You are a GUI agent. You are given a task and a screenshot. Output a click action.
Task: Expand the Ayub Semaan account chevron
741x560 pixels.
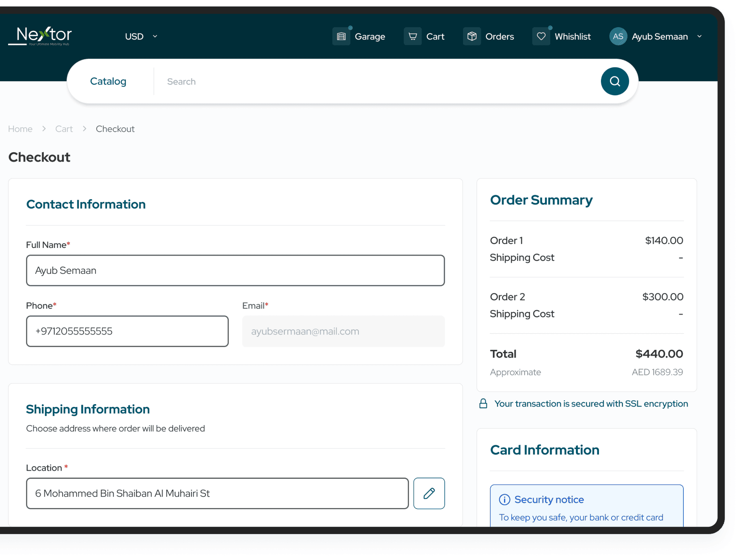[x=700, y=37]
